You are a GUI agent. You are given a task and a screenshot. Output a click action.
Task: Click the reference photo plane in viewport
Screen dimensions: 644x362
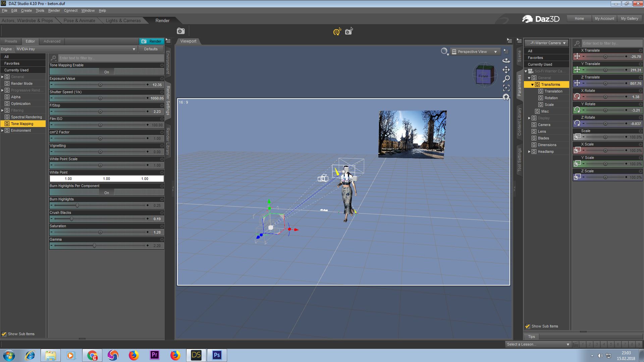coord(412,134)
